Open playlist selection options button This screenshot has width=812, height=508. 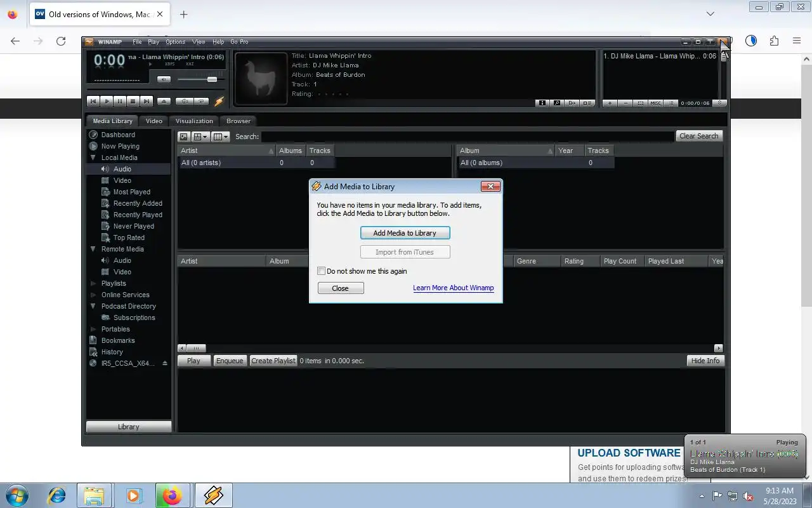point(641,103)
